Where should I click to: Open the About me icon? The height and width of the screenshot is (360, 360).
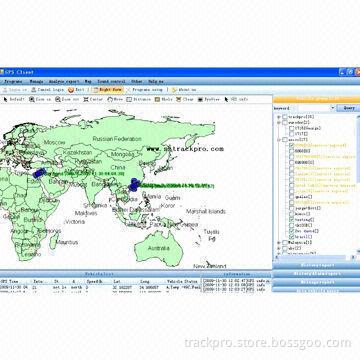click(174, 90)
